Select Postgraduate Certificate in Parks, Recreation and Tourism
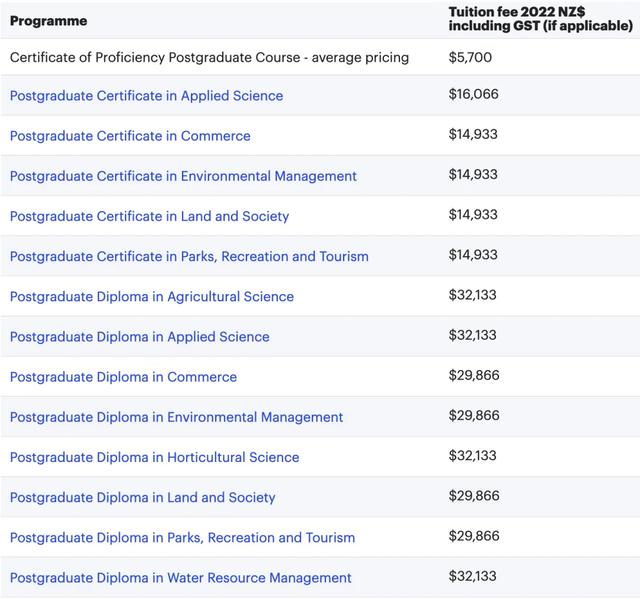 point(189,256)
